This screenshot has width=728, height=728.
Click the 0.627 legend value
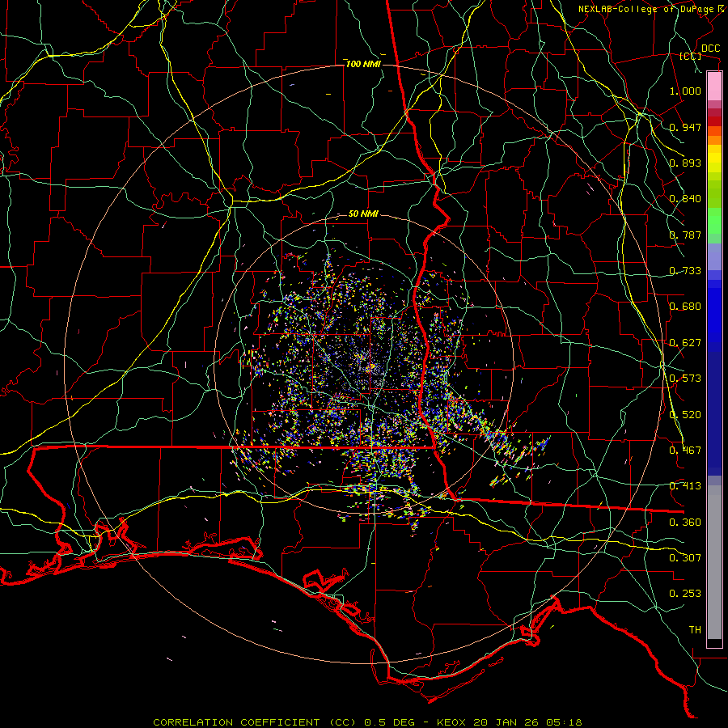[x=685, y=343]
